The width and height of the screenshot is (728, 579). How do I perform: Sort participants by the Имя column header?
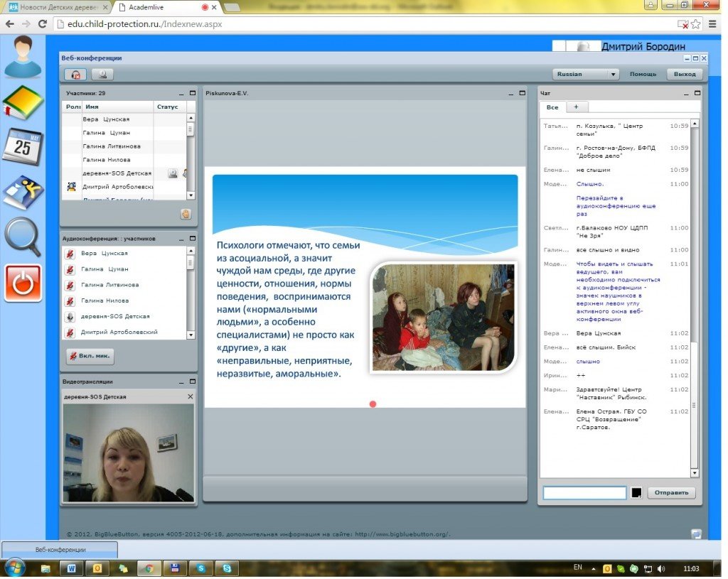[118, 107]
